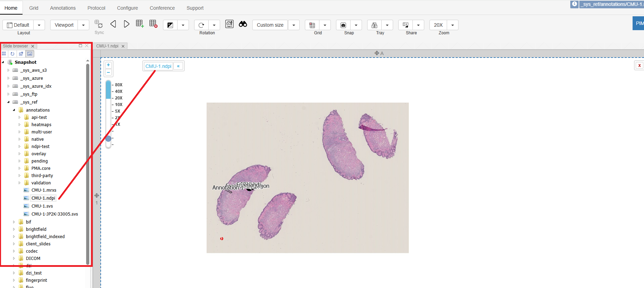Toggle thumbnail preview in slide browser
The image size is (644, 288).
click(30, 54)
